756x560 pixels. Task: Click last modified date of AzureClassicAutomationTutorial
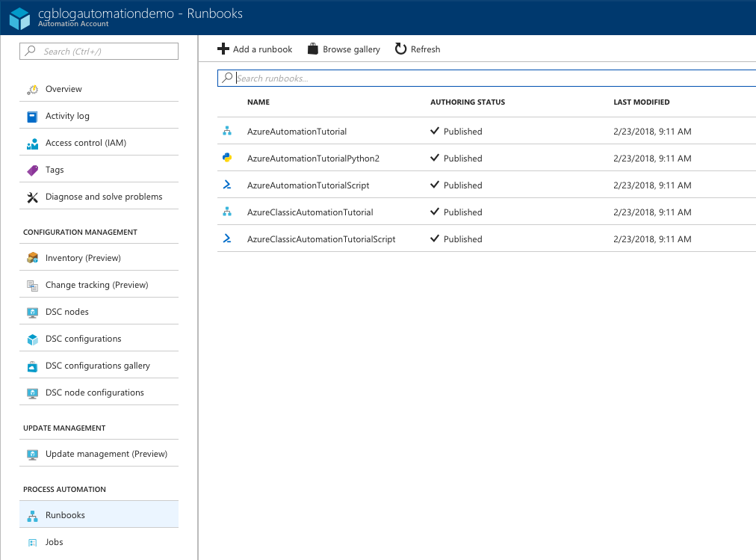tap(652, 213)
